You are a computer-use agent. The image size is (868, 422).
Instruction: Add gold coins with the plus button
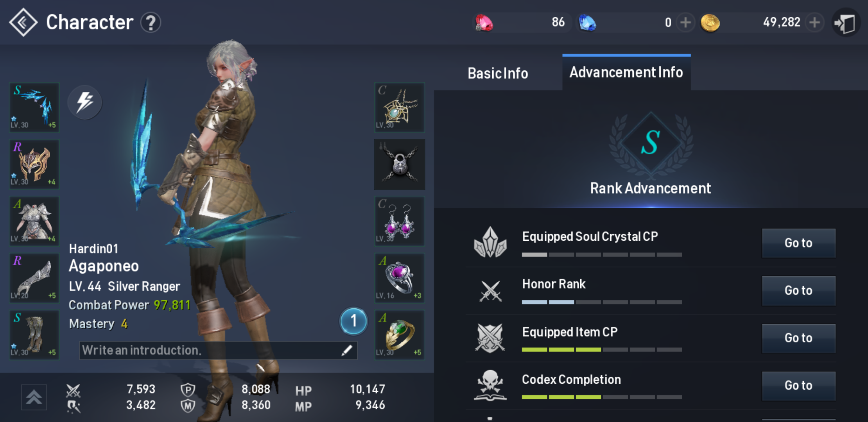point(814,23)
